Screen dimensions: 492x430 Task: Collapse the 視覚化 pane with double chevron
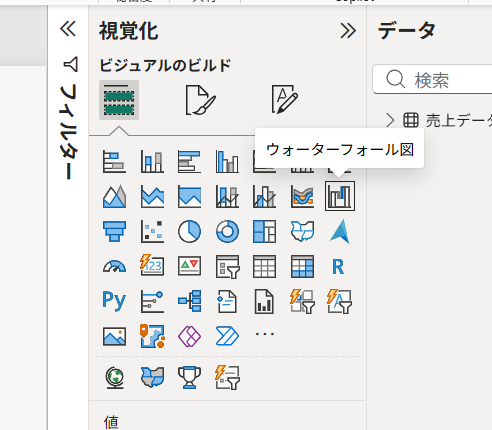pyautogui.click(x=348, y=31)
